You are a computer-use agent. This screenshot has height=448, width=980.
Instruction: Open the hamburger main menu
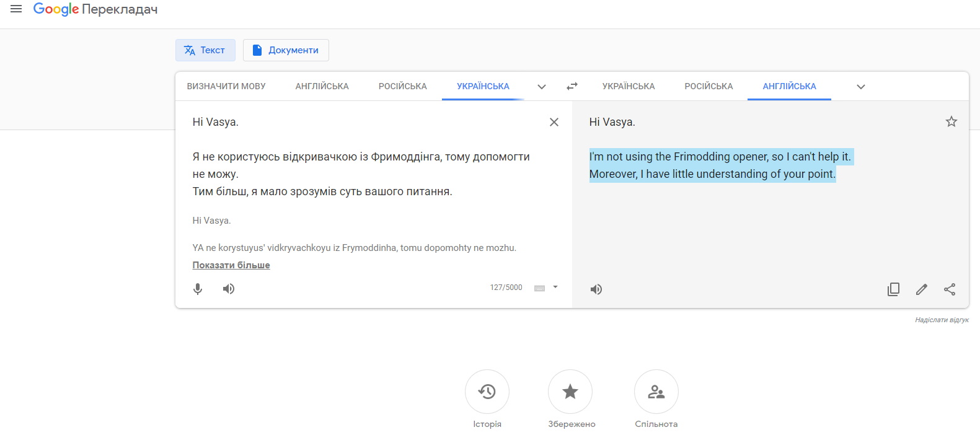click(x=16, y=9)
